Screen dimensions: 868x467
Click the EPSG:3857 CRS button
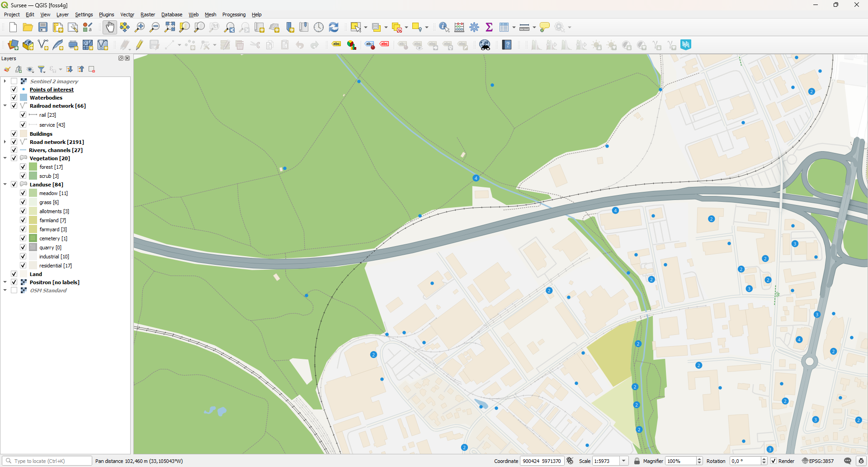818,461
